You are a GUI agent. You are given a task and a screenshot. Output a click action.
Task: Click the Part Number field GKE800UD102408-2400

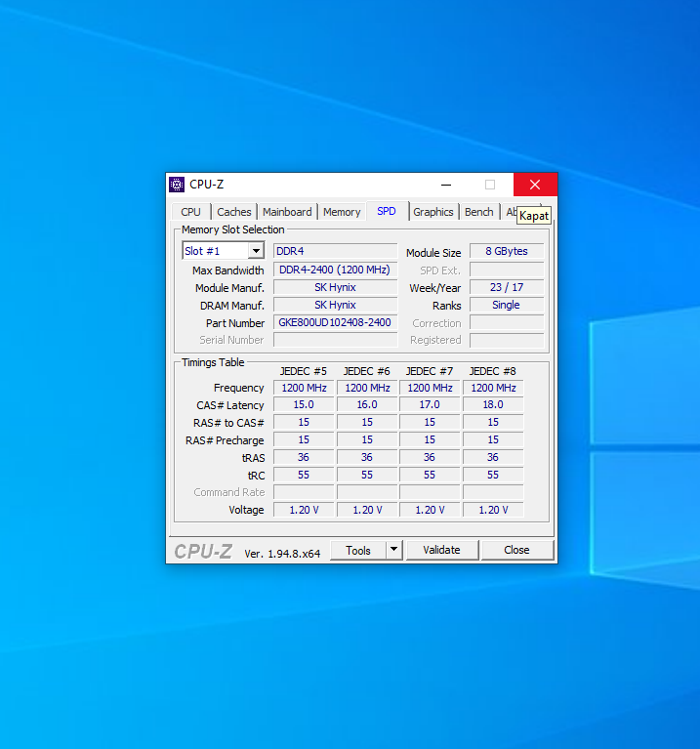335,322
